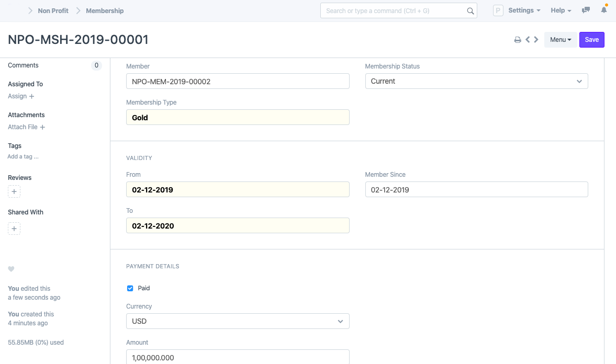Open the Currency dropdown

[x=238, y=321]
